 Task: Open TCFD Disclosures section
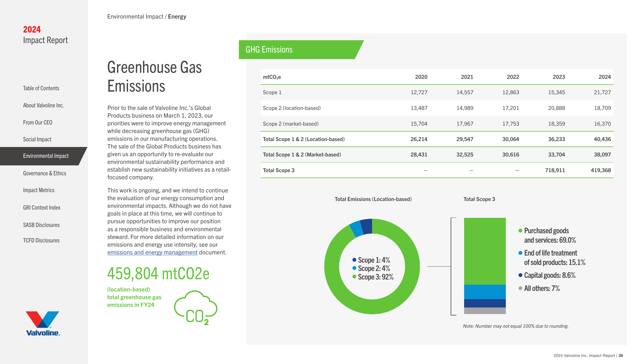click(41, 240)
